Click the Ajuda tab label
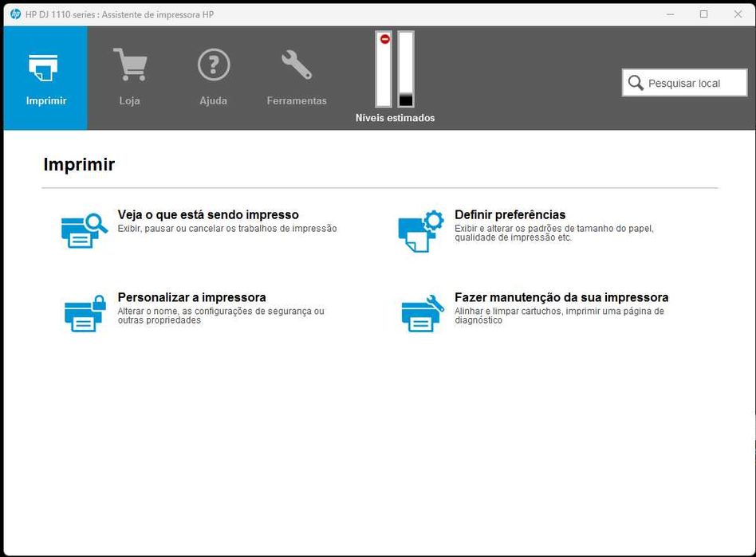This screenshot has height=557, width=756. [x=214, y=100]
